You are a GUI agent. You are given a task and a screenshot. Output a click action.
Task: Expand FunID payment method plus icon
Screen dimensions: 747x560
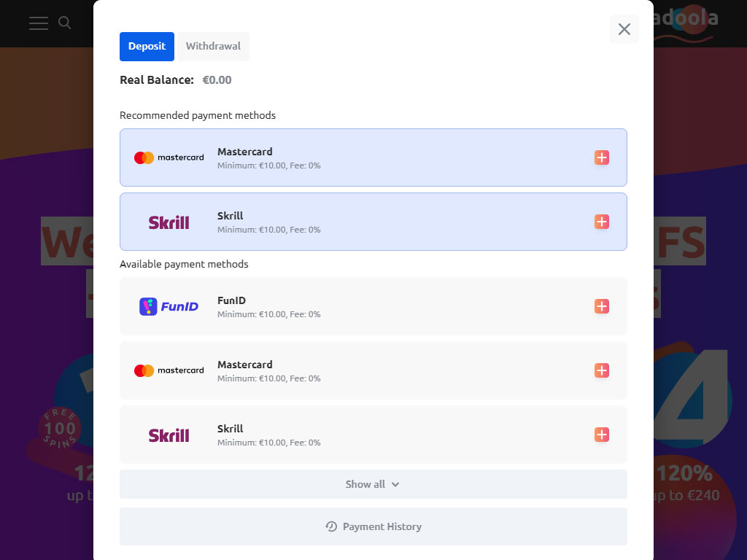point(602,306)
